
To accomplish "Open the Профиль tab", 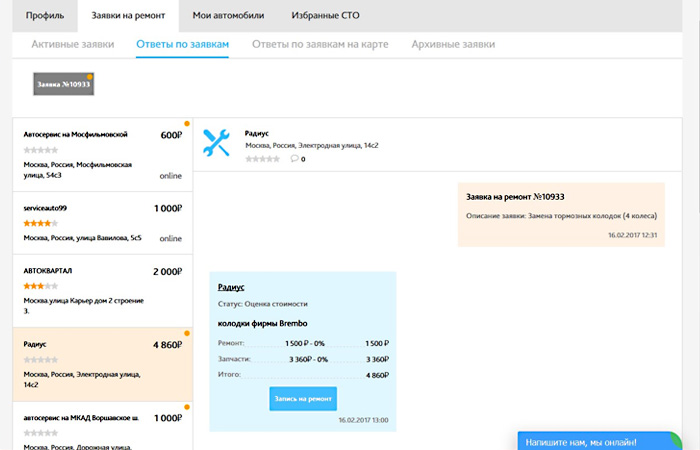I will [x=45, y=16].
